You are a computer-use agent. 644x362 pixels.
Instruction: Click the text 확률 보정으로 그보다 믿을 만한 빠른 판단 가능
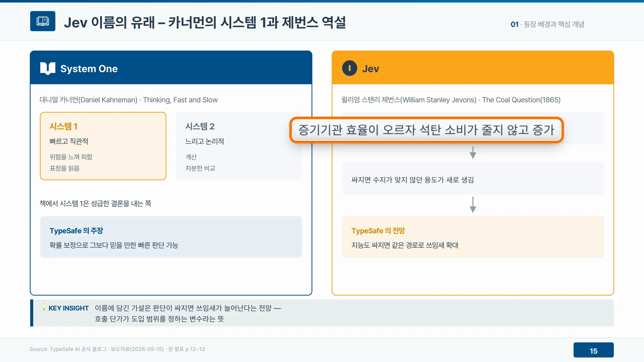click(114, 245)
